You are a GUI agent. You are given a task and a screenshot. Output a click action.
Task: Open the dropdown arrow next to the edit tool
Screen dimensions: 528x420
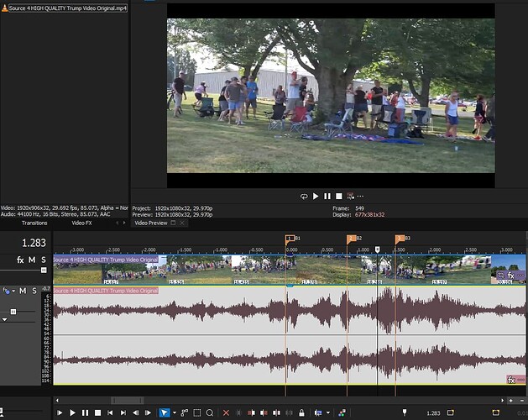tap(173, 413)
